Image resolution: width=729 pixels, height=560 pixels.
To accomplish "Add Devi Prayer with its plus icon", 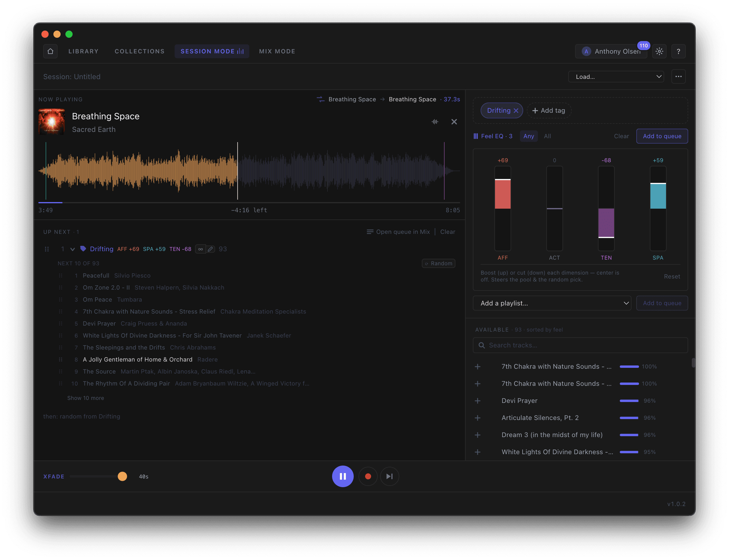I will 477,401.
